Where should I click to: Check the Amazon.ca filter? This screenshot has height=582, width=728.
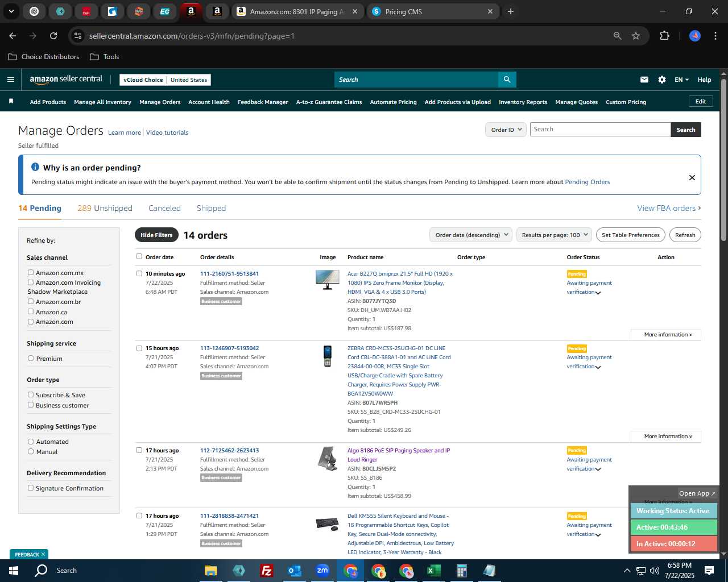(31, 312)
